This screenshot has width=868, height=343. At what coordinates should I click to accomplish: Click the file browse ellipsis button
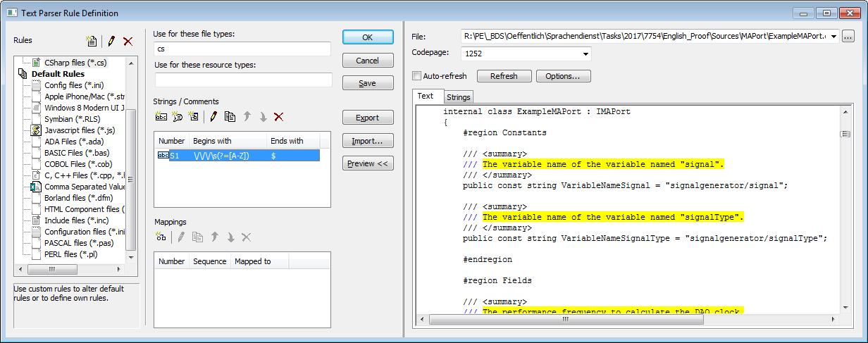click(848, 37)
